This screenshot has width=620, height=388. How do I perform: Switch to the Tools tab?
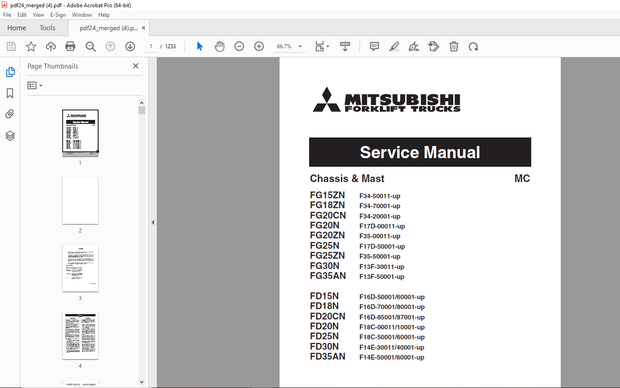point(47,28)
